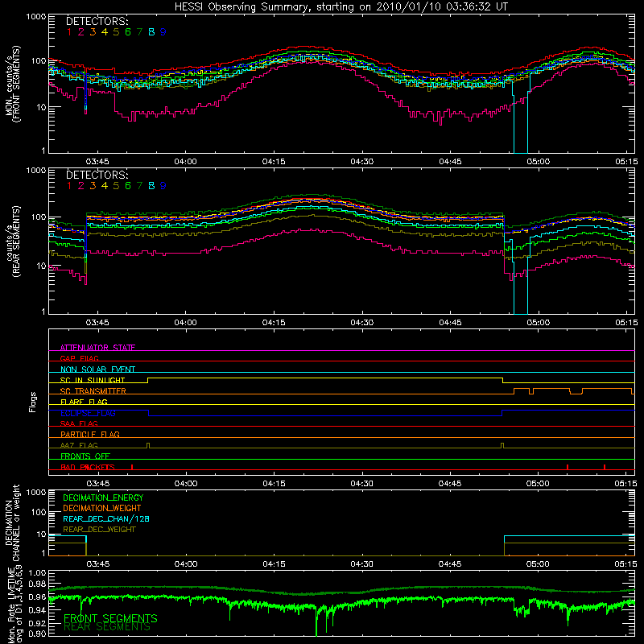
Task: Select green detector 6 in rear segments legend
Action: [128, 186]
